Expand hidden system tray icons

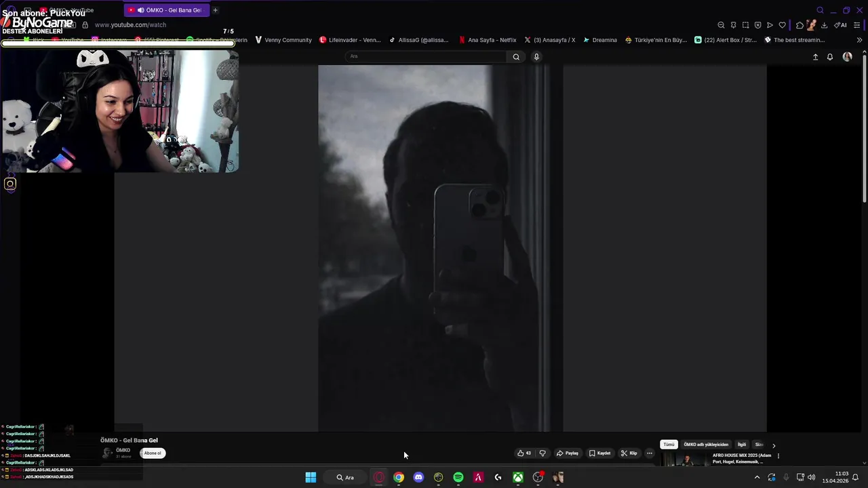click(757, 477)
